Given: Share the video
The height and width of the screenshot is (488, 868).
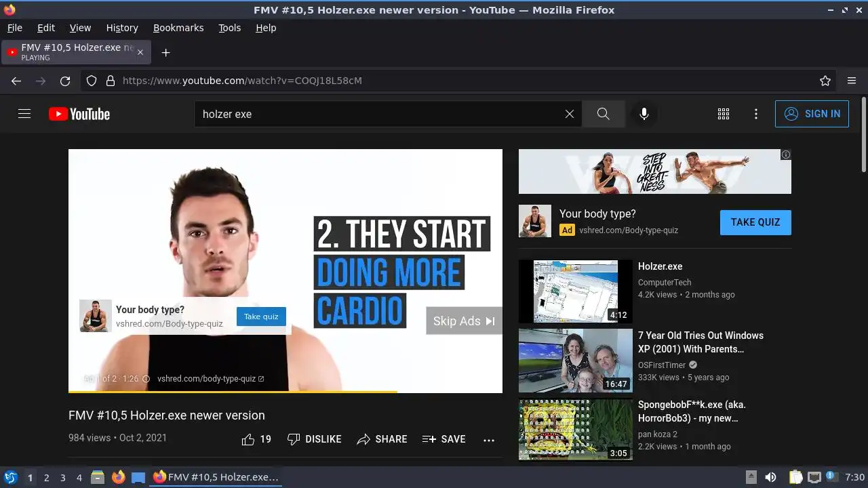Looking at the screenshot, I should [382, 439].
